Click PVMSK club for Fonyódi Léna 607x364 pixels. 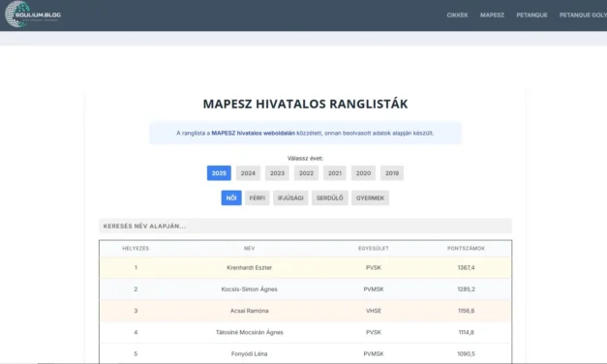coord(374,354)
